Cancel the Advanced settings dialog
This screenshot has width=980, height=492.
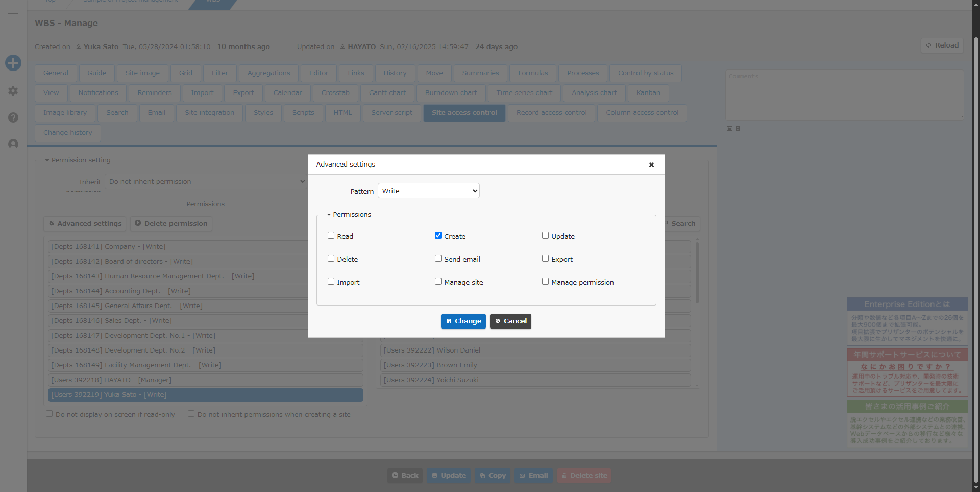510,321
